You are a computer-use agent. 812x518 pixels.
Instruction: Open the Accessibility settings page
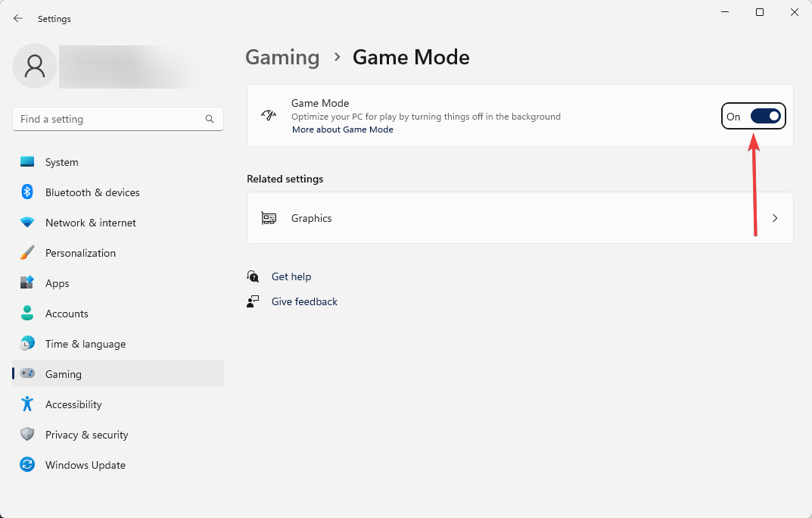click(73, 404)
